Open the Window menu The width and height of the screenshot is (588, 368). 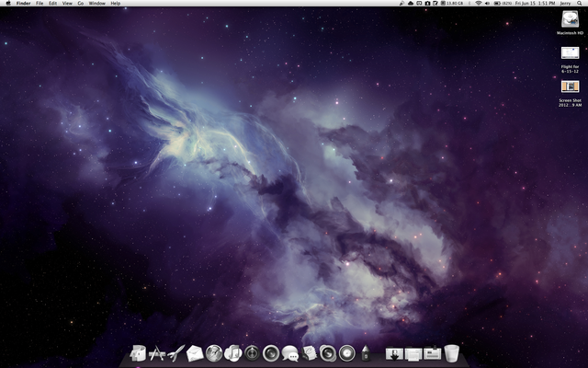(96, 4)
